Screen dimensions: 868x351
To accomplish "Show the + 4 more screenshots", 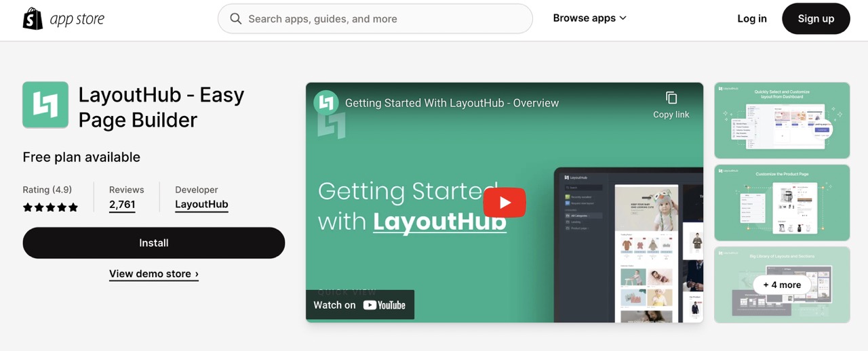I will click(782, 285).
